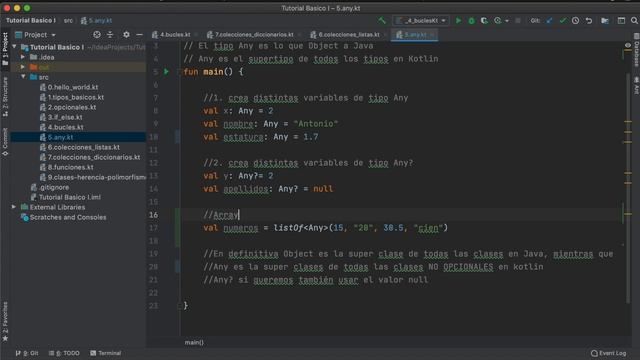Open the TODO tool window button
Image resolution: width=640 pixels, height=360 pixels.
[64, 353]
